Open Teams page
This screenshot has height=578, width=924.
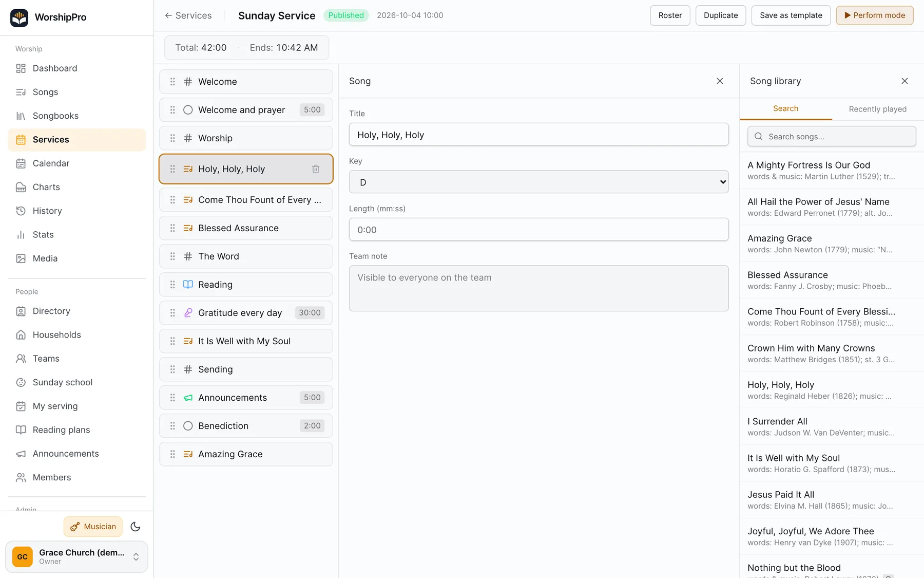tap(76, 359)
